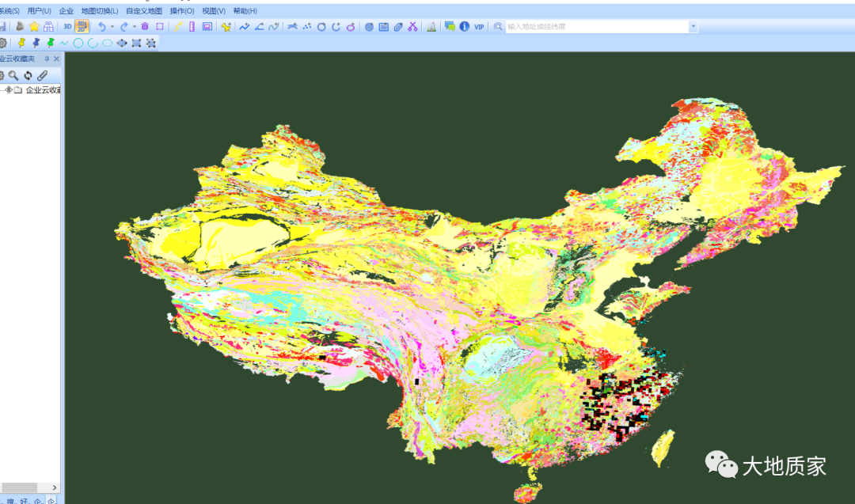Click the dashed square with nodes icon

[x=151, y=43]
